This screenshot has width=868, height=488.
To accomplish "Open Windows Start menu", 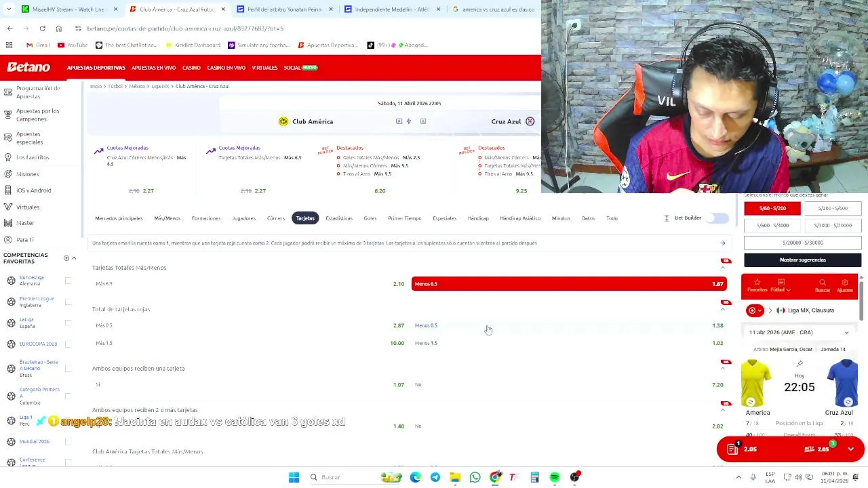I will [x=294, y=477].
